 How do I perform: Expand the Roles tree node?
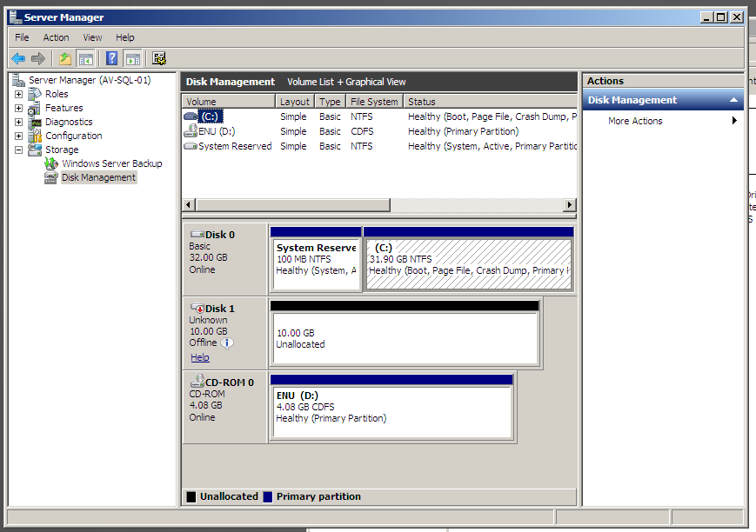pos(19,95)
